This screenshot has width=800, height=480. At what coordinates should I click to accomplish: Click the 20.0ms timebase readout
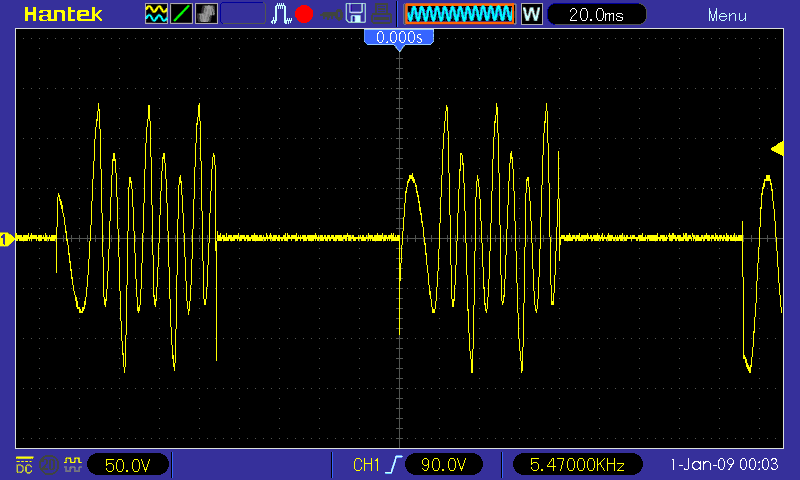tap(596, 14)
